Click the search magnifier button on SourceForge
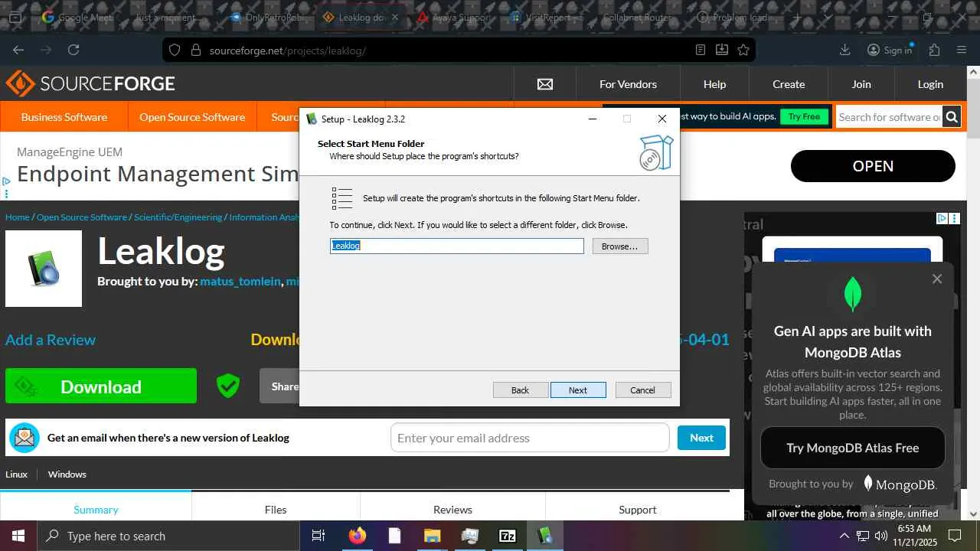The width and height of the screenshot is (980, 551). tap(952, 117)
